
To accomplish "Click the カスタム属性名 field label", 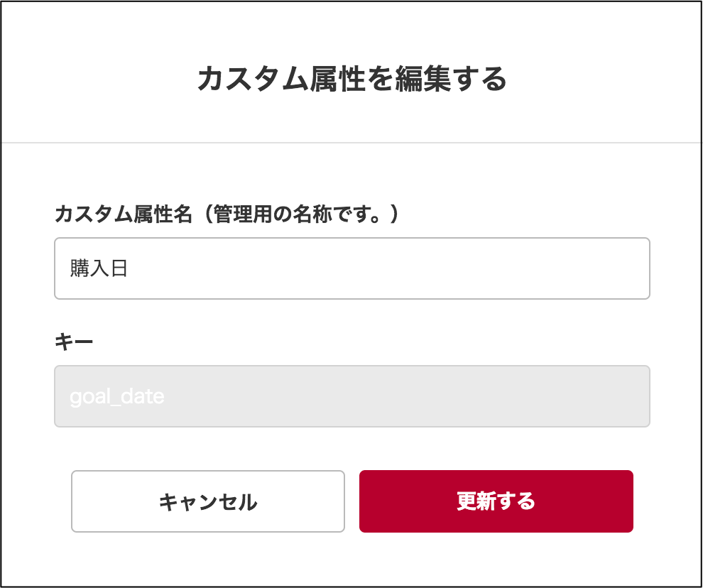I will click(124, 214).
